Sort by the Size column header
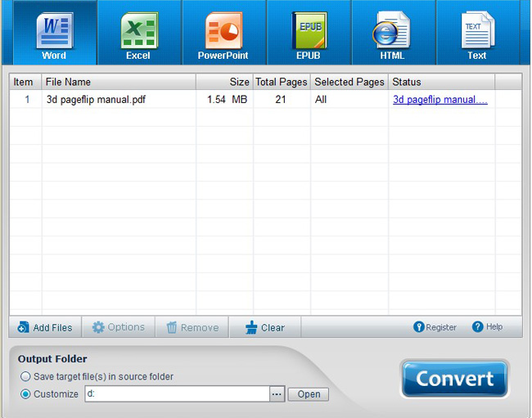This screenshot has height=418, width=532. click(x=224, y=82)
